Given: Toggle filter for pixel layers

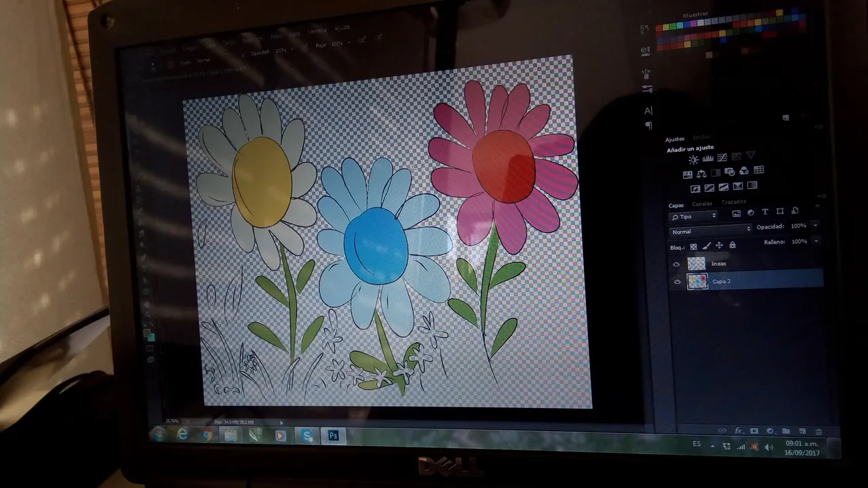Looking at the screenshot, I should tap(736, 213).
